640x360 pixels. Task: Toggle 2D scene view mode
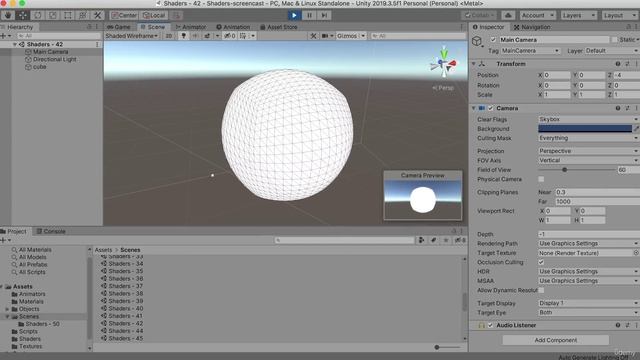[x=169, y=36]
